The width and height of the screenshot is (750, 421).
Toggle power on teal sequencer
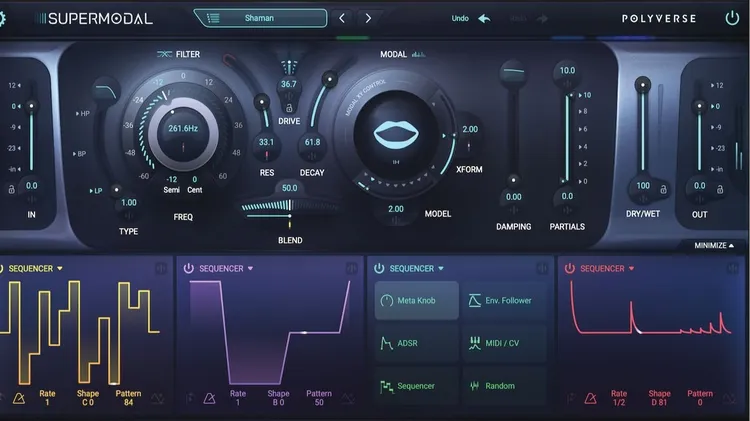click(379, 268)
